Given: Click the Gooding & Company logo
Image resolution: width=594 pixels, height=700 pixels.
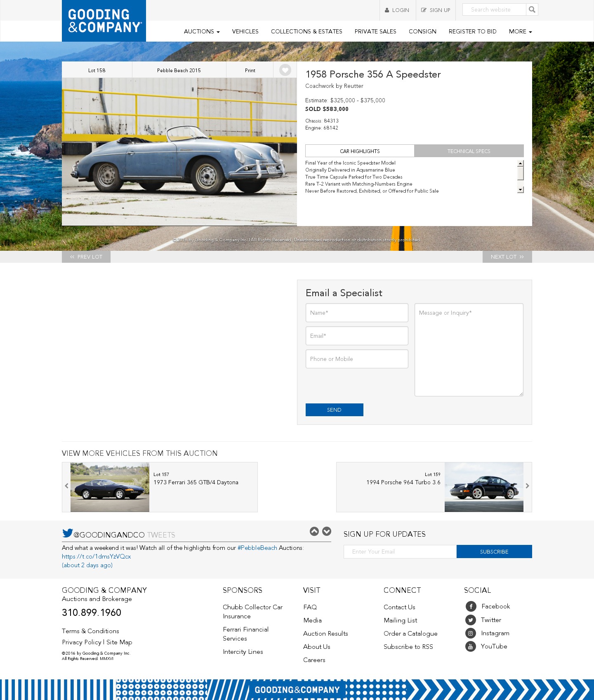Looking at the screenshot, I should (104, 21).
